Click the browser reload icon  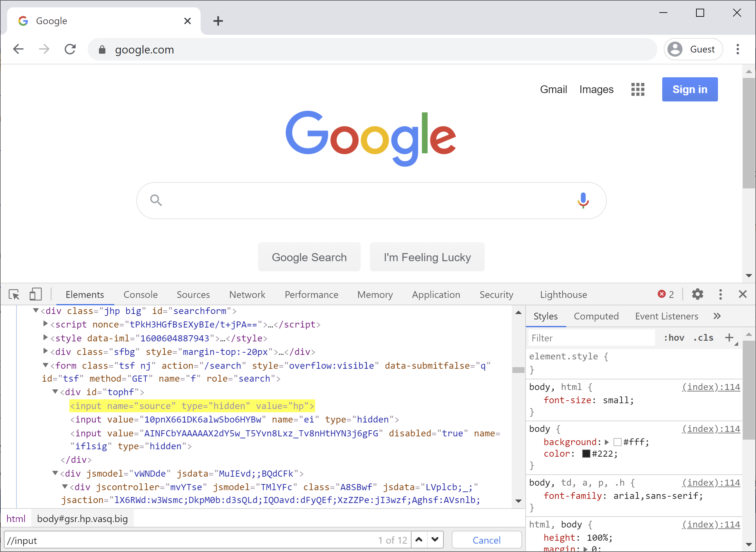(70, 50)
